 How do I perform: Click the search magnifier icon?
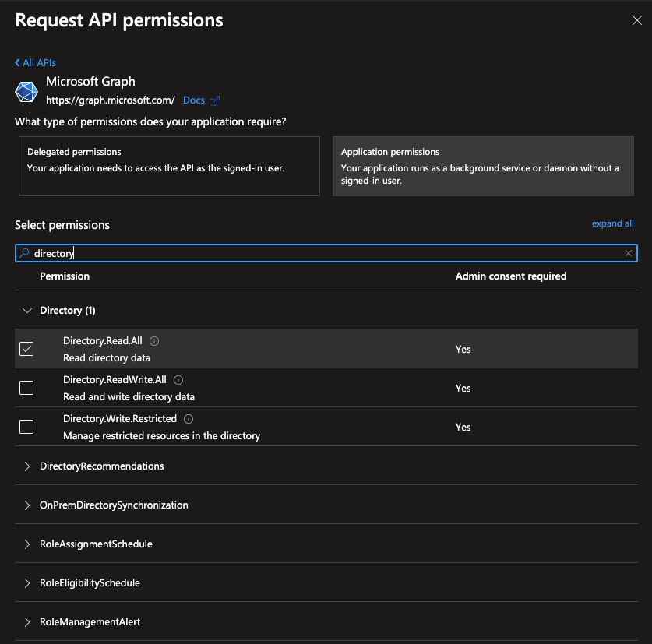tap(24, 253)
